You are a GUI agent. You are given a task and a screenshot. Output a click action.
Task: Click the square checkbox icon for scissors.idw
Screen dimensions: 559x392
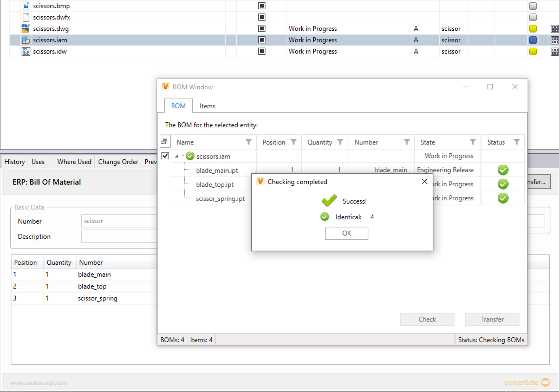262,51
